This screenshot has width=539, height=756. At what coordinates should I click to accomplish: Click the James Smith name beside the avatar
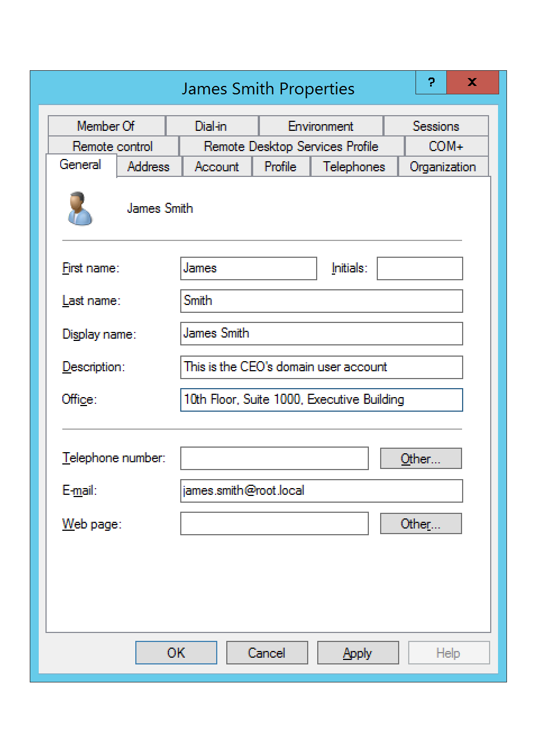(x=160, y=208)
